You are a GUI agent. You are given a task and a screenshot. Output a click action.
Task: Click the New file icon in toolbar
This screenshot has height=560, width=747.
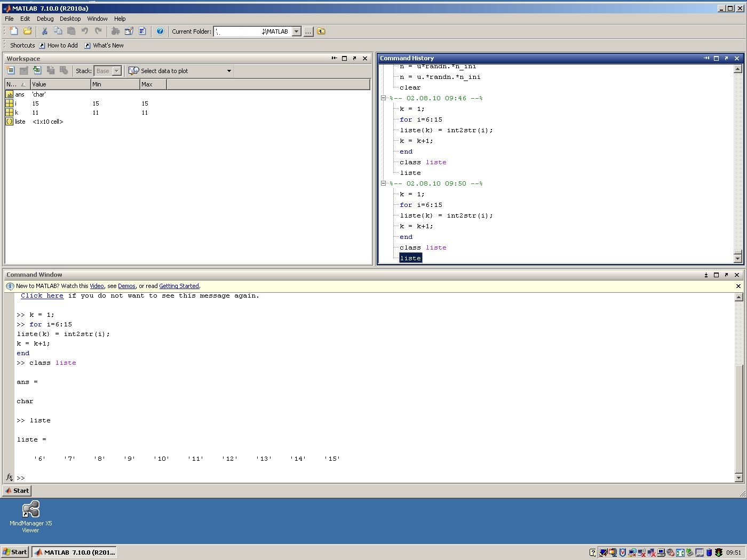click(x=14, y=31)
